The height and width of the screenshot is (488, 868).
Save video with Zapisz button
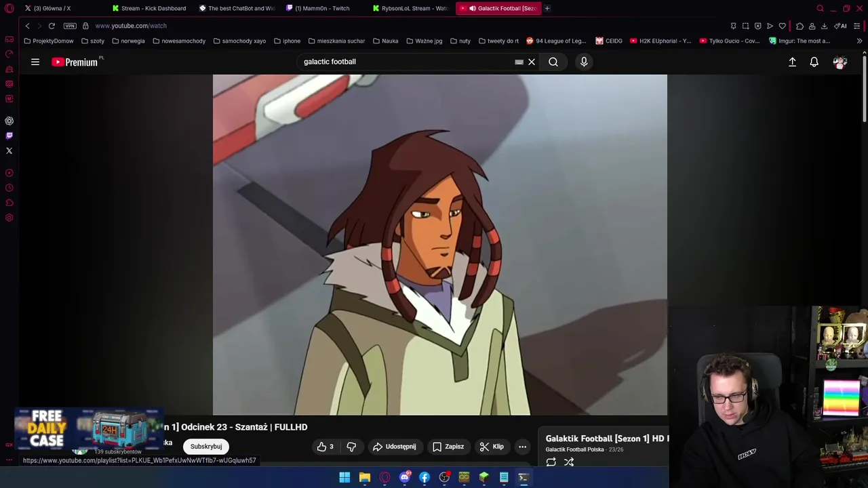[448, 447]
